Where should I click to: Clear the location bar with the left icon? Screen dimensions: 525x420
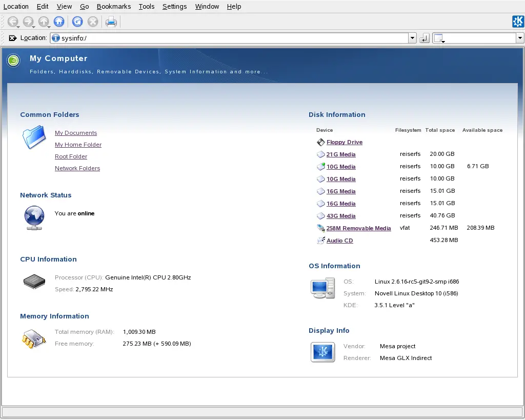tap(13, 38)
